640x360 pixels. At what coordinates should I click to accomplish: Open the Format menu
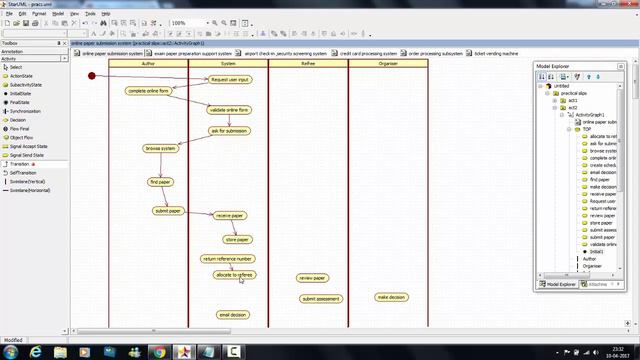click(x=39, y=13)
